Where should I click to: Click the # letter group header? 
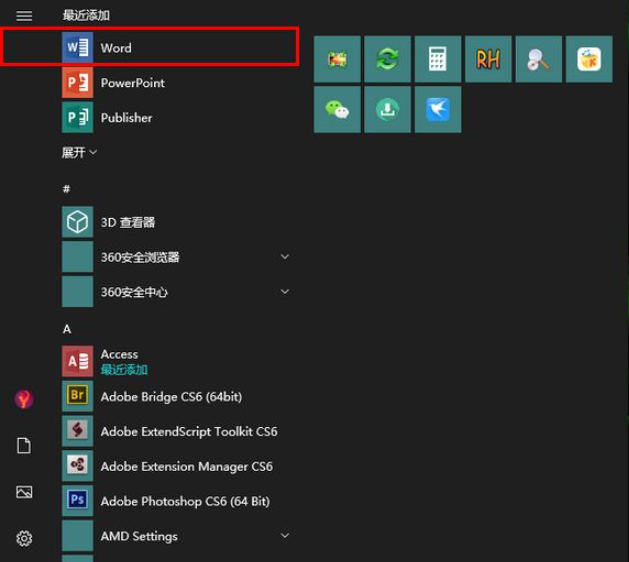[x=67, y=189]
